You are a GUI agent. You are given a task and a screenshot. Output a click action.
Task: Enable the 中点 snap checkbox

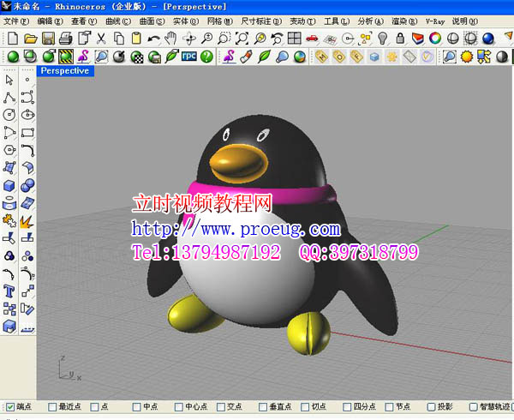point(136,407)
